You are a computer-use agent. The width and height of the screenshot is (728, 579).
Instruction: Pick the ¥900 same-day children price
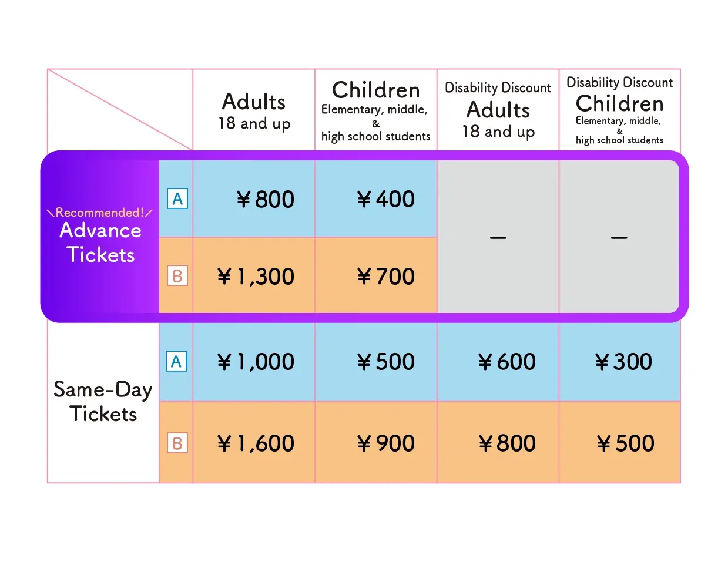coord(385,443)
